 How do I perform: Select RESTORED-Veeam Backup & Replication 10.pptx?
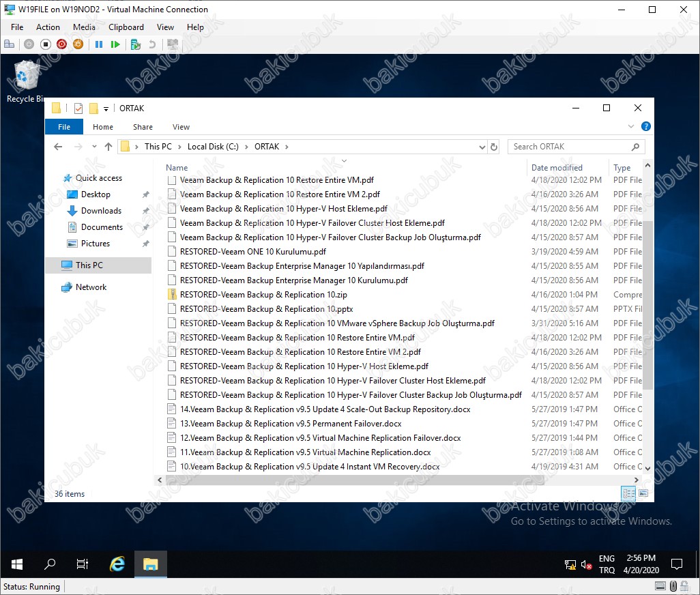pos(266,309)
